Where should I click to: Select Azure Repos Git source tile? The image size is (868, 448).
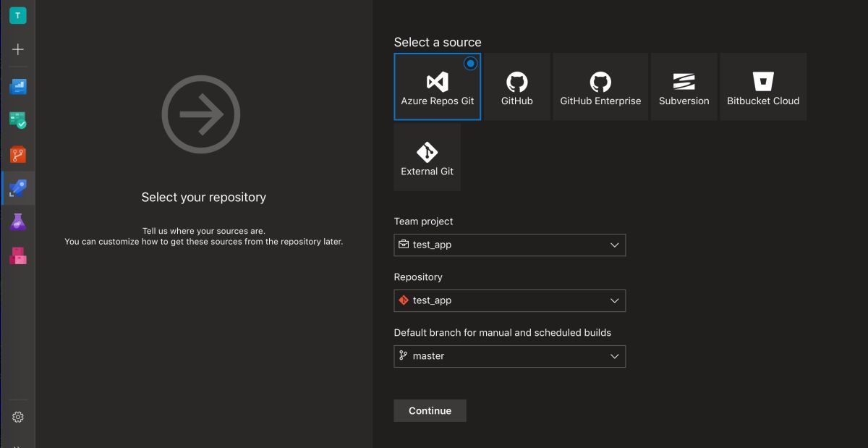pos(438,86)
